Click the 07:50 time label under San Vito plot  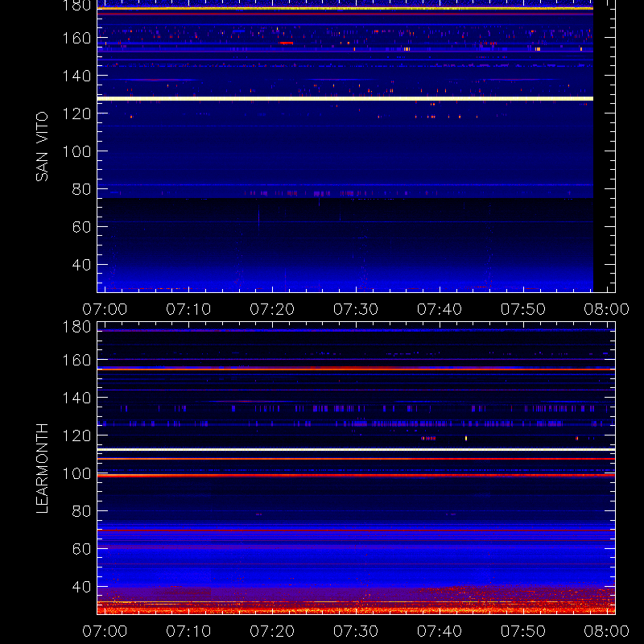click(523, 309)
